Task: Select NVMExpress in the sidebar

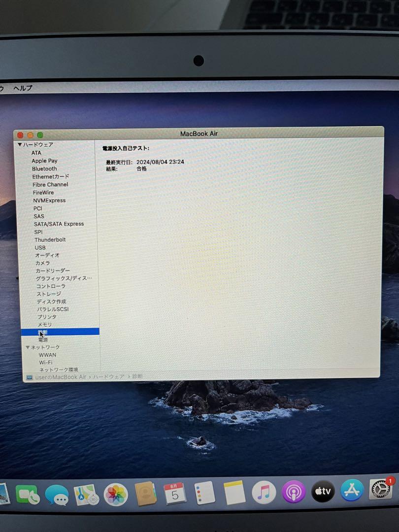Action: pyautogui.click(x=49, y=200)
